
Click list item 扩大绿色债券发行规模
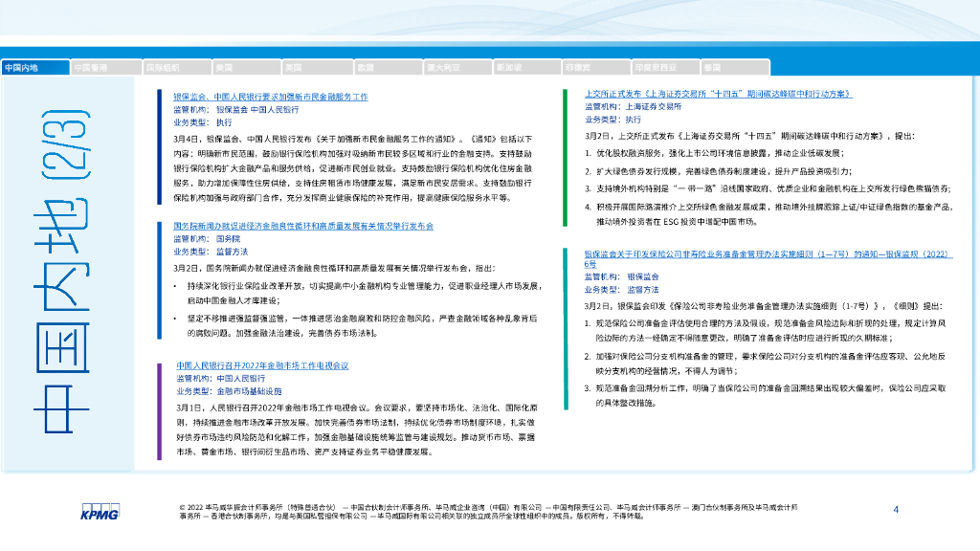point(718,171)
